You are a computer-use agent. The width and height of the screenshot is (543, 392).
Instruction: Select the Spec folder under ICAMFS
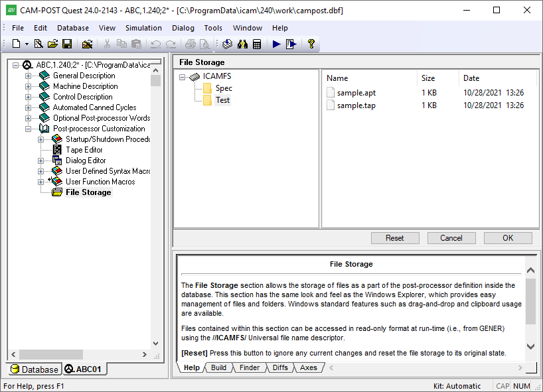click(x=224, y=88)
